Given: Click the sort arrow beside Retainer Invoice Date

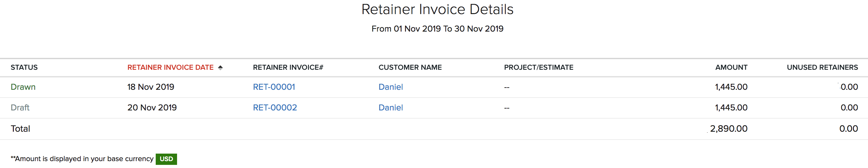Looking at the screenshot, I should [x=220, y=68].
